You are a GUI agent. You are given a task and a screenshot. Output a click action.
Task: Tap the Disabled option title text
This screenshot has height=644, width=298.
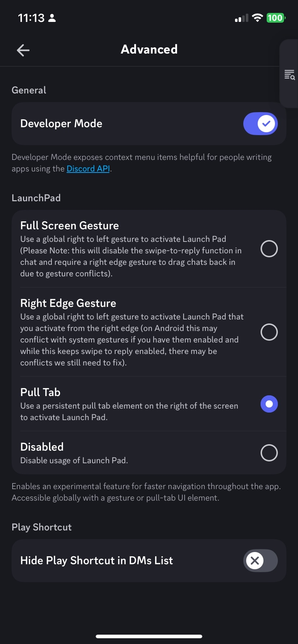(42, 447)
